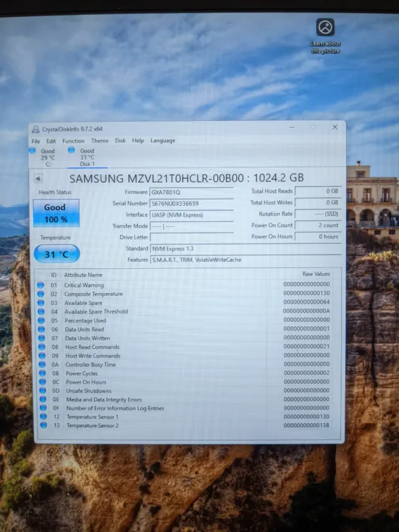Click the status dot next to Power Cycles
Viewport: 399px width, 532px height.
pos(41,373)
